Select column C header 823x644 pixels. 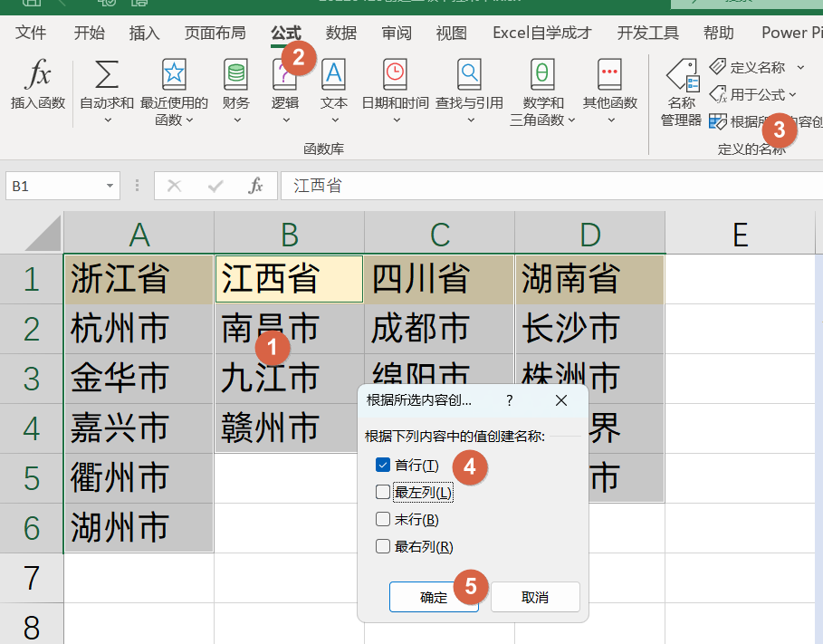pos(439,233)
